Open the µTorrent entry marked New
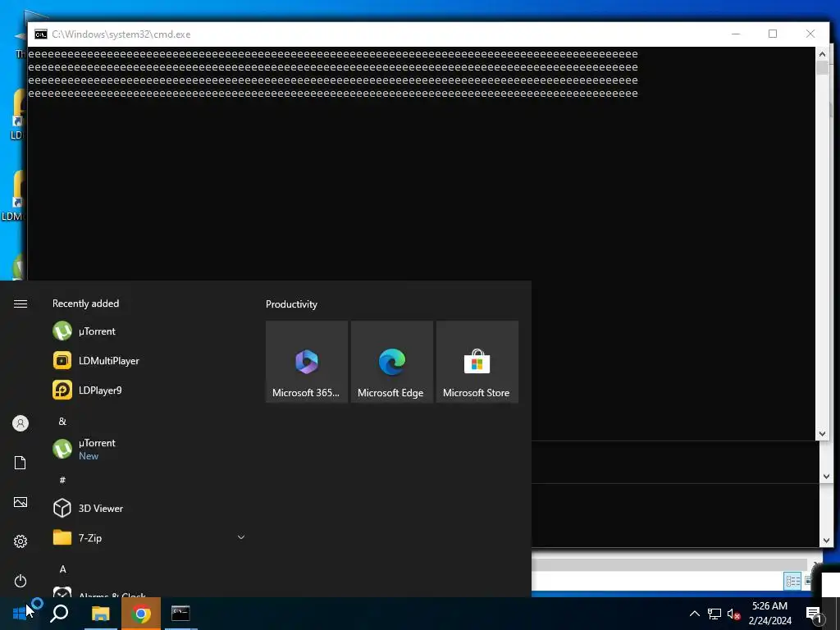Screen dimensions: 840x630 pyautogui.click(x=84, y=449)
